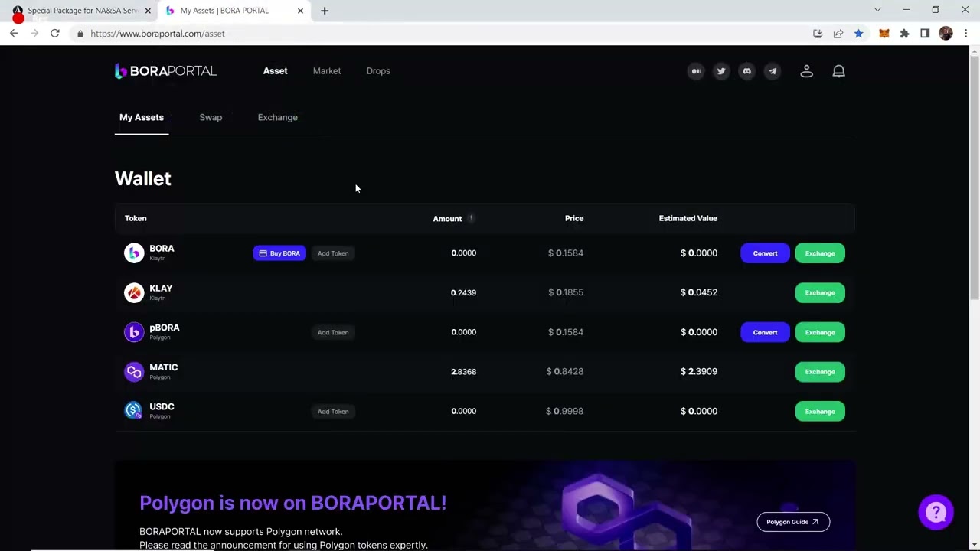Click the Token column header

(x=136, y=218)
